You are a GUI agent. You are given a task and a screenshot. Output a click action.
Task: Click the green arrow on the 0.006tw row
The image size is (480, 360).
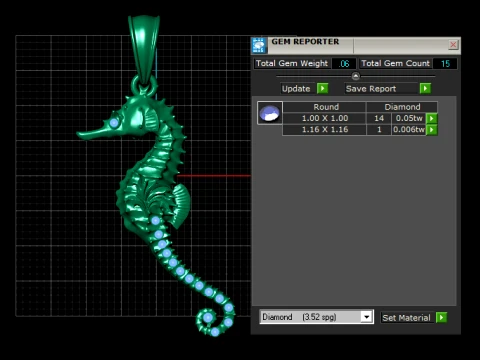[x=432, y=129]
